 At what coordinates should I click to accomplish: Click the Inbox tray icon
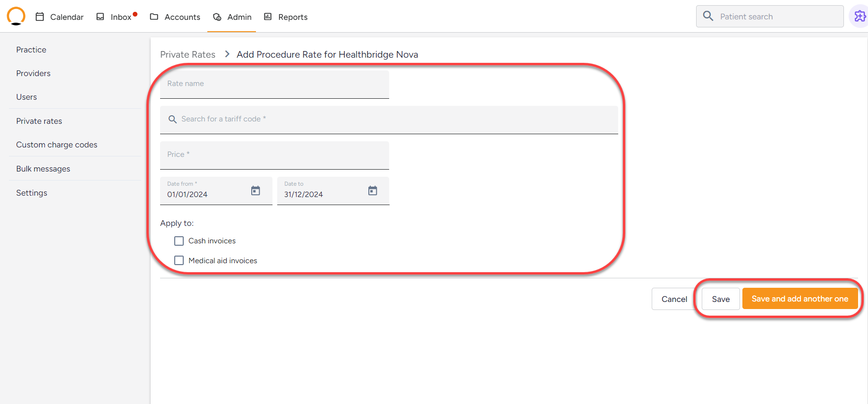100,17
